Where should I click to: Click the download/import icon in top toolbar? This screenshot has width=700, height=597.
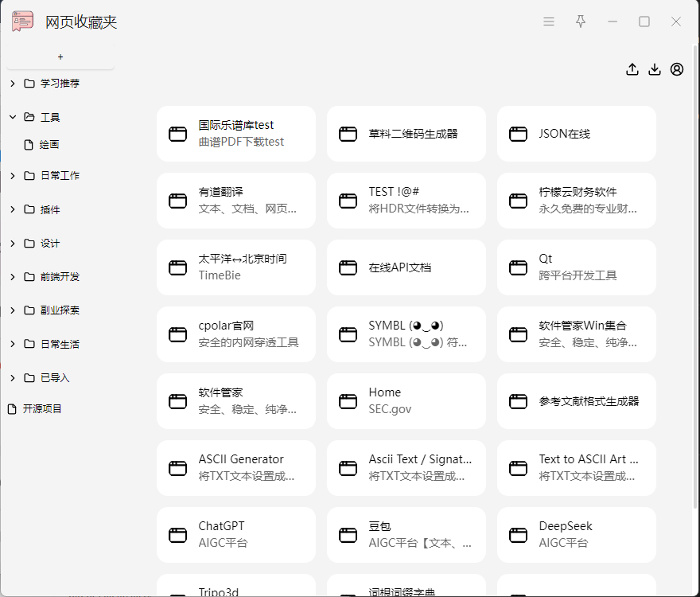tap(655, 69)
